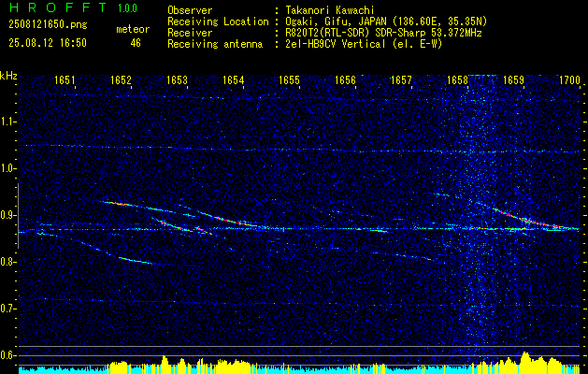Click the 1.1 kHz axis label
This screenshot has height=374, width=588.
[7, 122]
